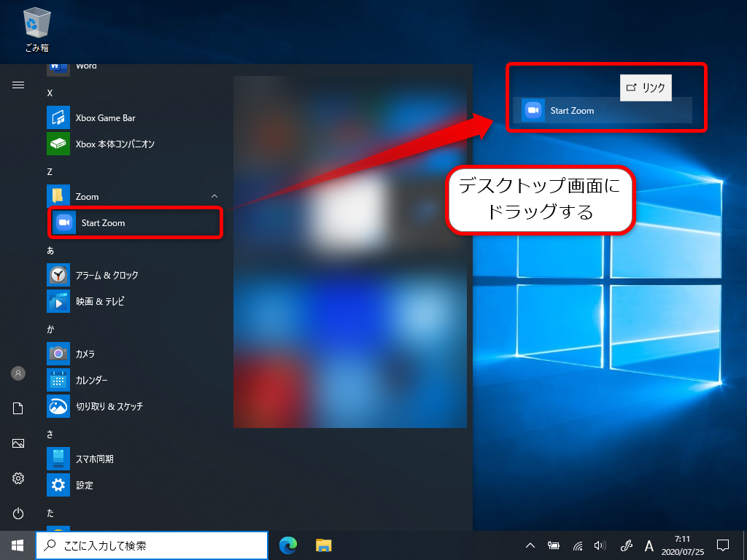747x560 pixels.
Task: Open スマホ同期 app icon
Action: pos(58,459)
